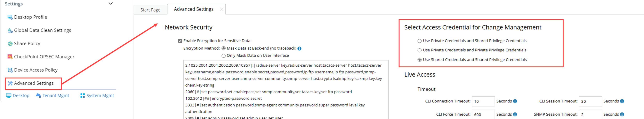644x119 pixels.
Task: Click the Advanced Settings tools icon
Action: pos(10,83)
